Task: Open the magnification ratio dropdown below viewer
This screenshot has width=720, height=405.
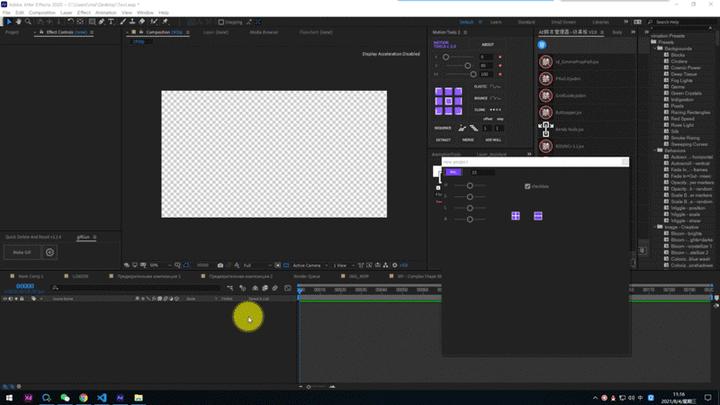Action: tap(160, 265)
